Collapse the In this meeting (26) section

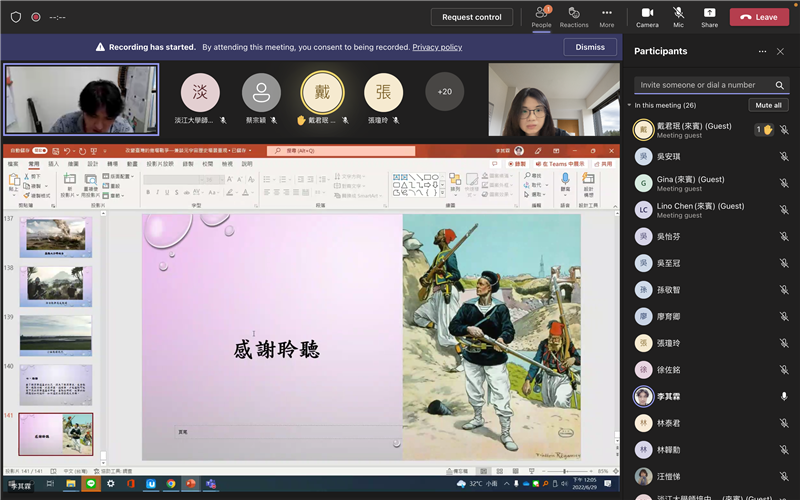(x=630, y=105)
